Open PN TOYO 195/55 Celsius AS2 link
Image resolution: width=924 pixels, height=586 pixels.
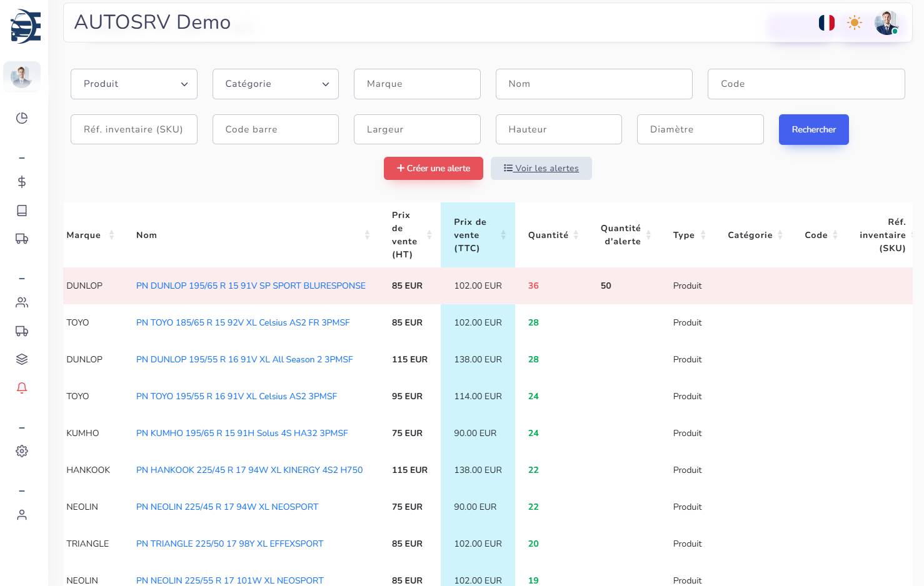click(x=236, y=396)
